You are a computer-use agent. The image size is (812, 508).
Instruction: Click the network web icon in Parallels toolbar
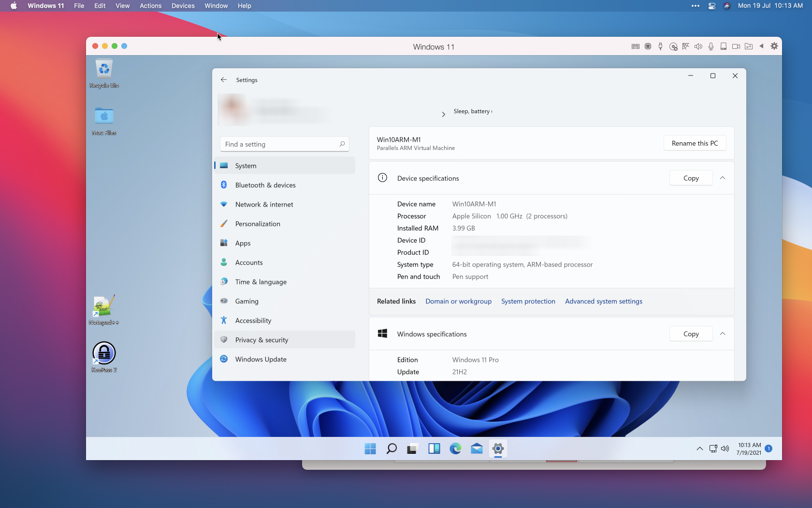point(686,46)
